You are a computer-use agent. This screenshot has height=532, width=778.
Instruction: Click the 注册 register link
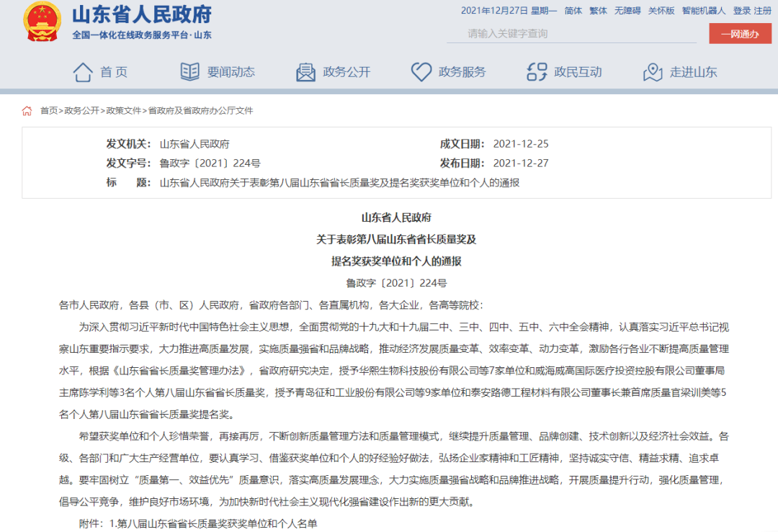coord(763,11)
